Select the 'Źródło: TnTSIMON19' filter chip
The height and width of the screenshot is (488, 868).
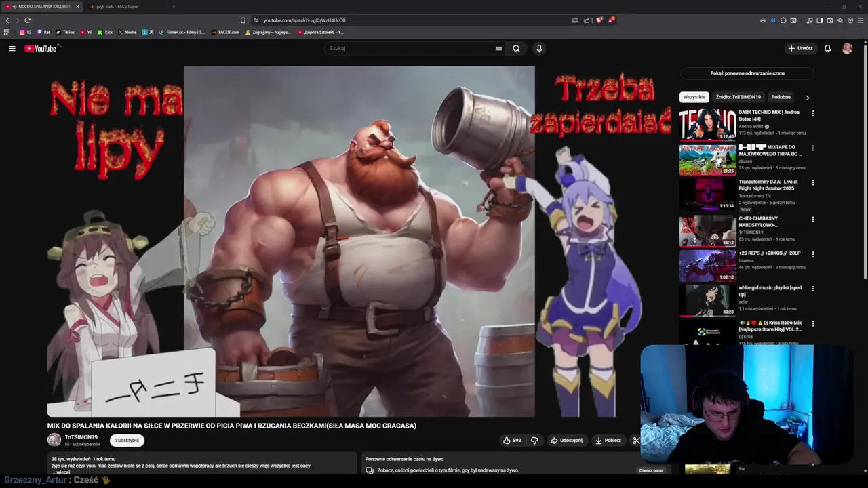pyautogui.click(x=738, y=97)
